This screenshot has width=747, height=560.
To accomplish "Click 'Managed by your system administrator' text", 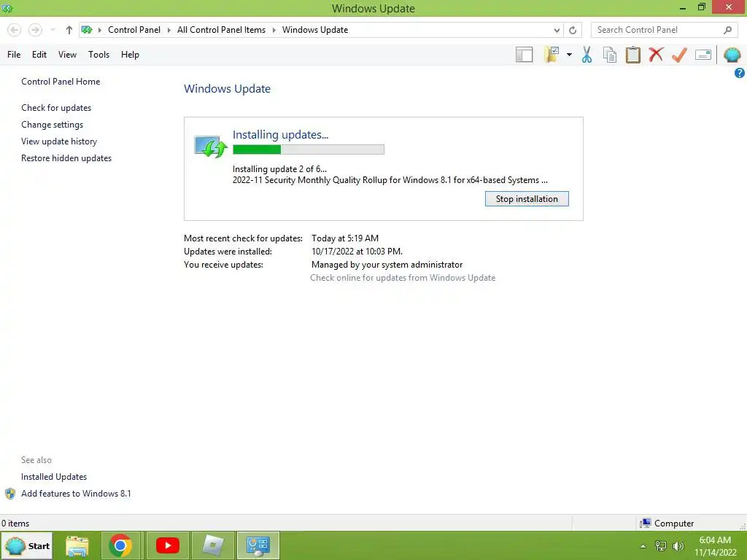I will [x=387, y=265].
